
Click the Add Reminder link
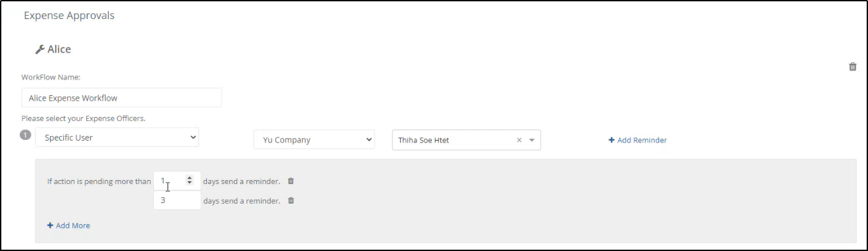[x=637, y=140]
